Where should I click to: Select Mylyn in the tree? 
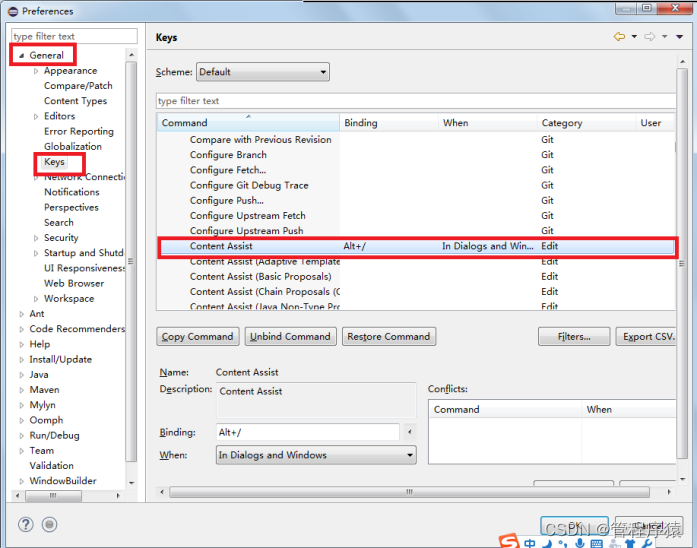point(42,405)
